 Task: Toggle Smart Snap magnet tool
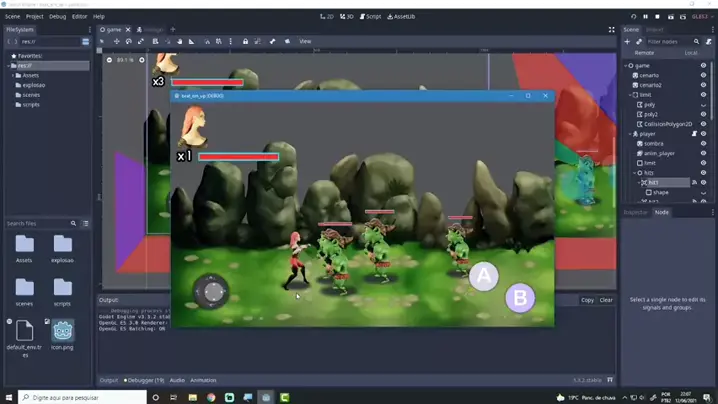tap(207, 41)
